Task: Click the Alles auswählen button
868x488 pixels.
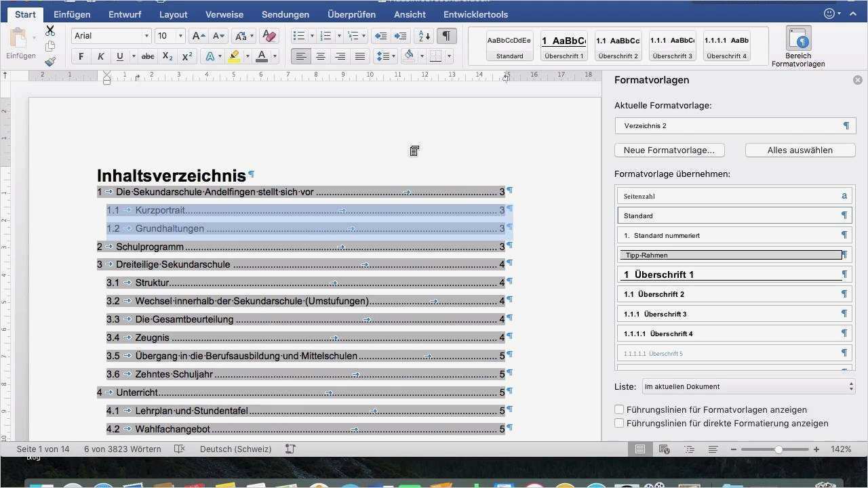Action: click(800, 150)
